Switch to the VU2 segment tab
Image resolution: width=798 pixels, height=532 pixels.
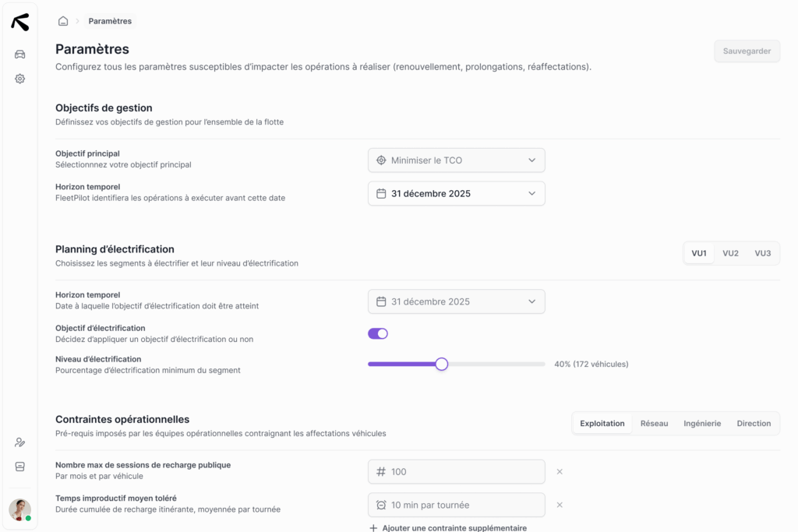730,253
